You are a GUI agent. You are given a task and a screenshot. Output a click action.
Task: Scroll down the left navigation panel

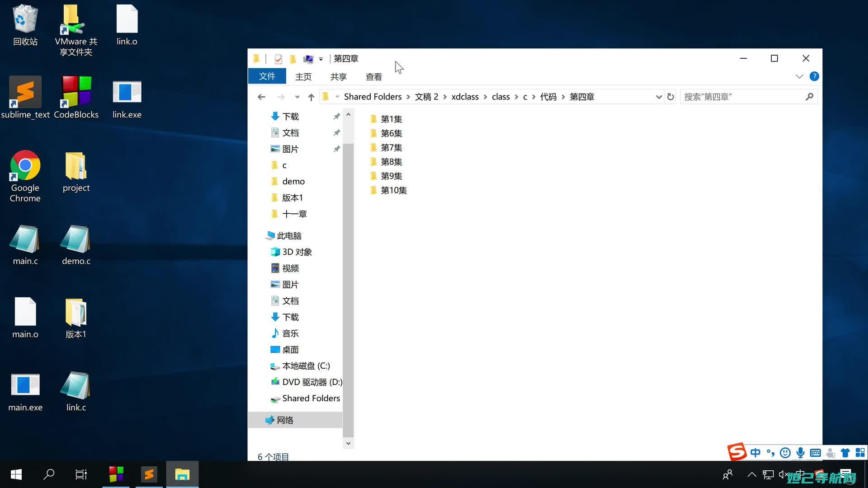(348, 442)
